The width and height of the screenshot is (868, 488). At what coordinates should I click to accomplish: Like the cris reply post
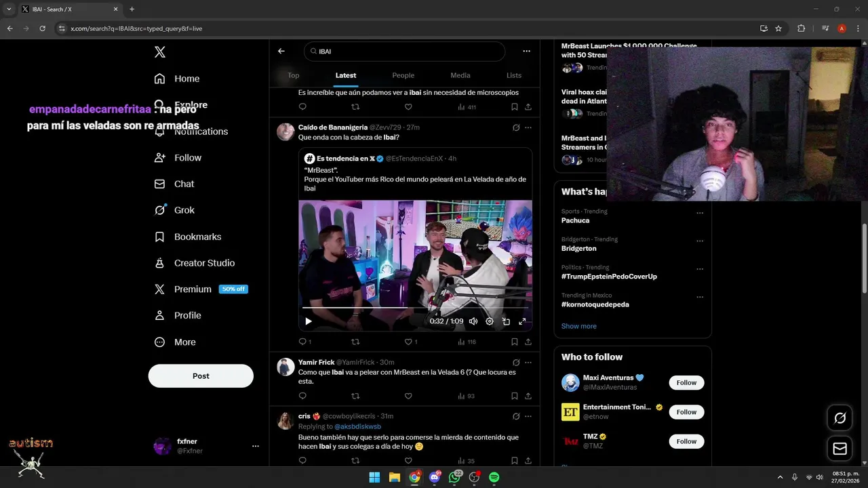[408, 461]
